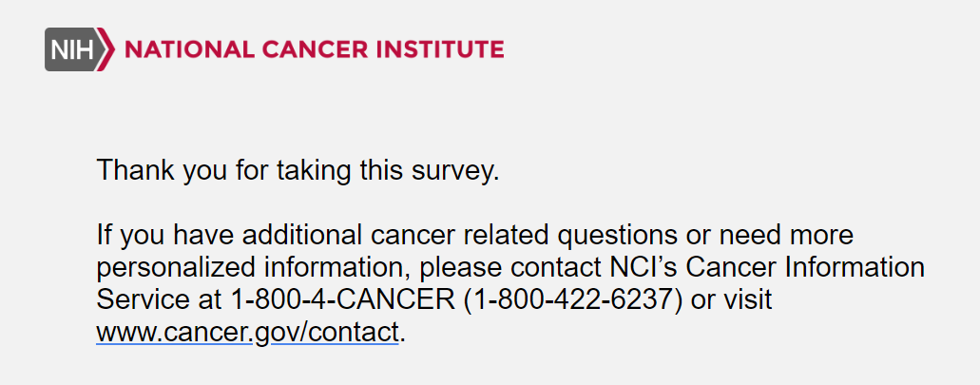Click the (1-800-422-6237) number in parentheses

(574, 299)
